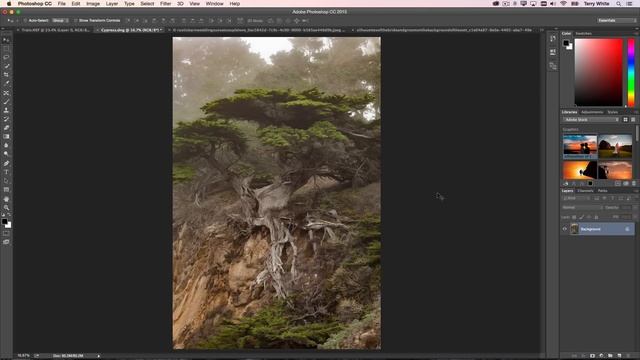Select the Eyedropper tool

(6, 84)
